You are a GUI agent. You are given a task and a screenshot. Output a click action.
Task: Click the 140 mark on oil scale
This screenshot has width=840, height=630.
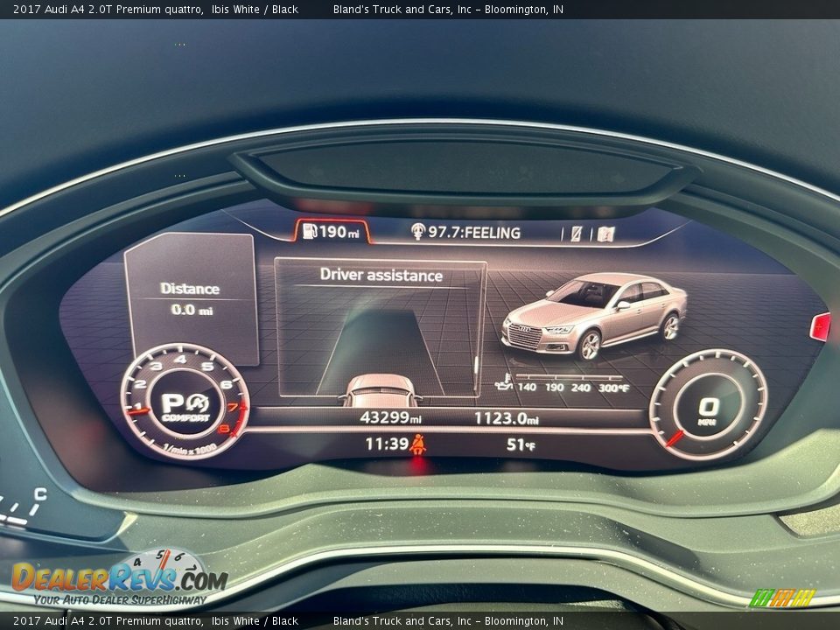point(527,387)
